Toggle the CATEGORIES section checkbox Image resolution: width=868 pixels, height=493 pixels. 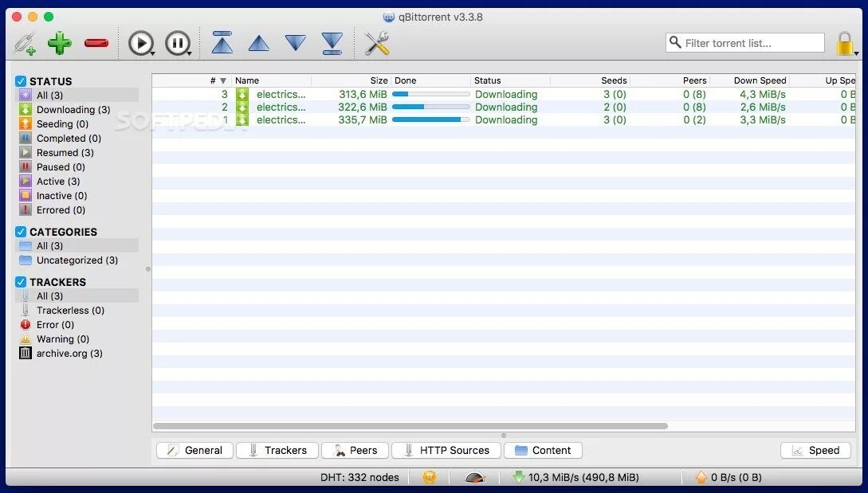21,232
